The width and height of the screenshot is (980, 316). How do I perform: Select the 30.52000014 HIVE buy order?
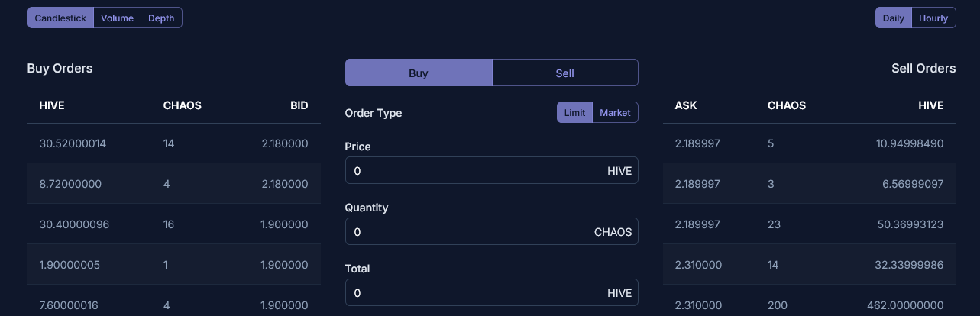click(173, 143)
